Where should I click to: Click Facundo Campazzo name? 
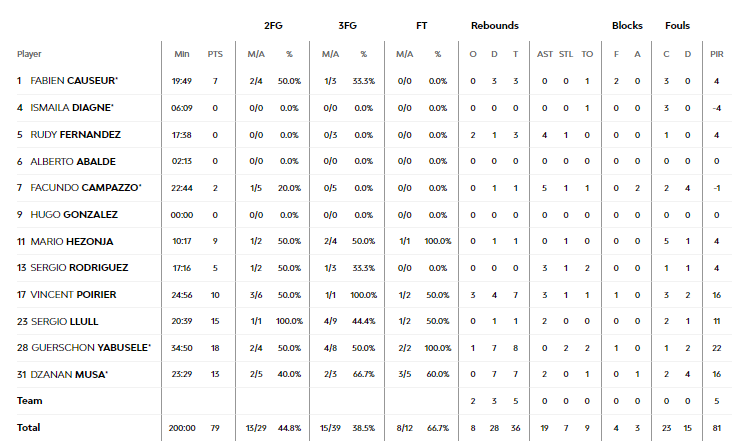coord(85,188)
